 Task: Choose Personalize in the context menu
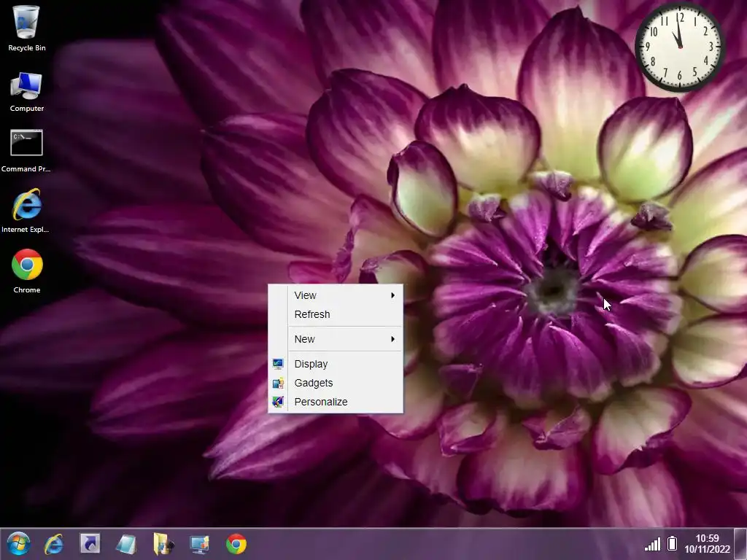[336, 402]
